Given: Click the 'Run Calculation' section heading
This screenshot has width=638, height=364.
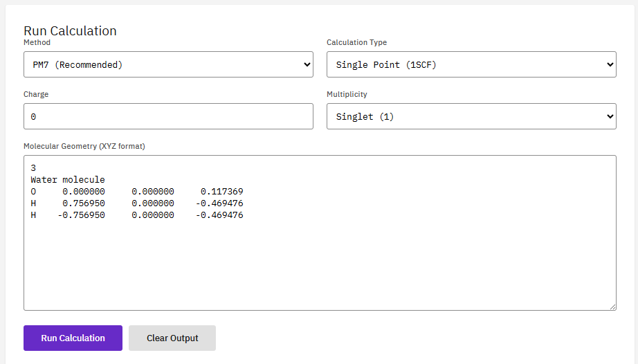Looking at the screenshot, I should pos(70,30).
